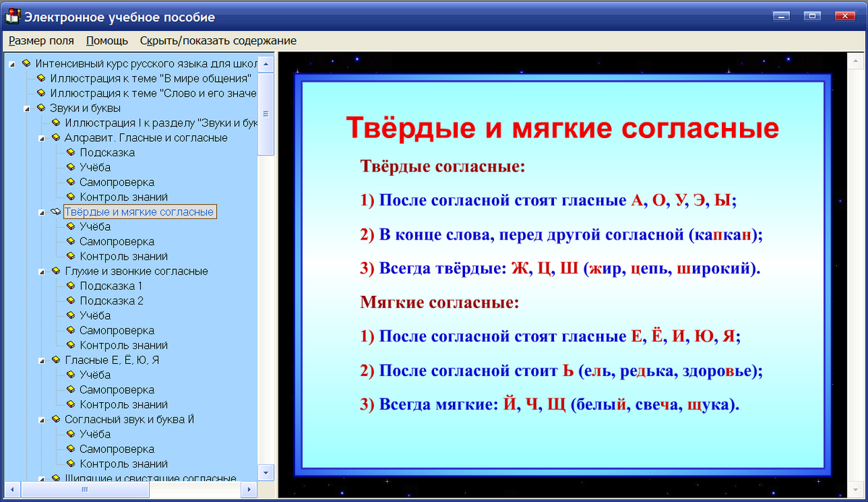Click tree horizontal scrollbar left arrow
The width and height of the screenshot is (868, 502).
click(12, 490)
